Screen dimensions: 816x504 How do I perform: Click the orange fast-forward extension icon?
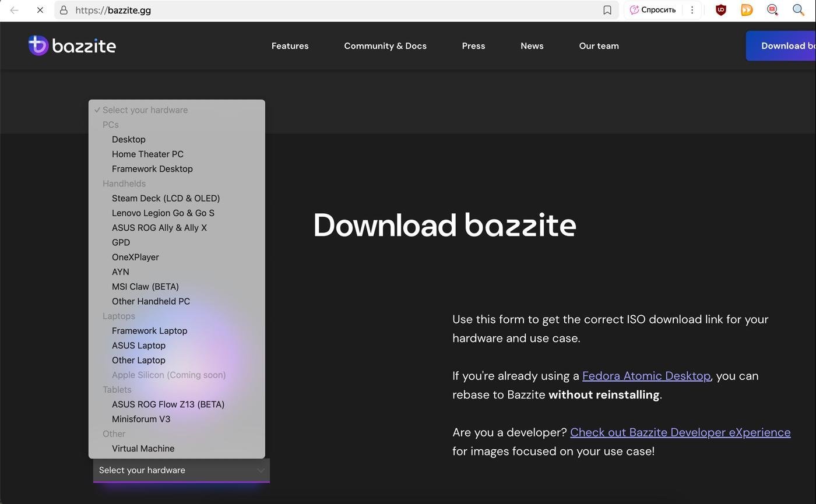747,10
